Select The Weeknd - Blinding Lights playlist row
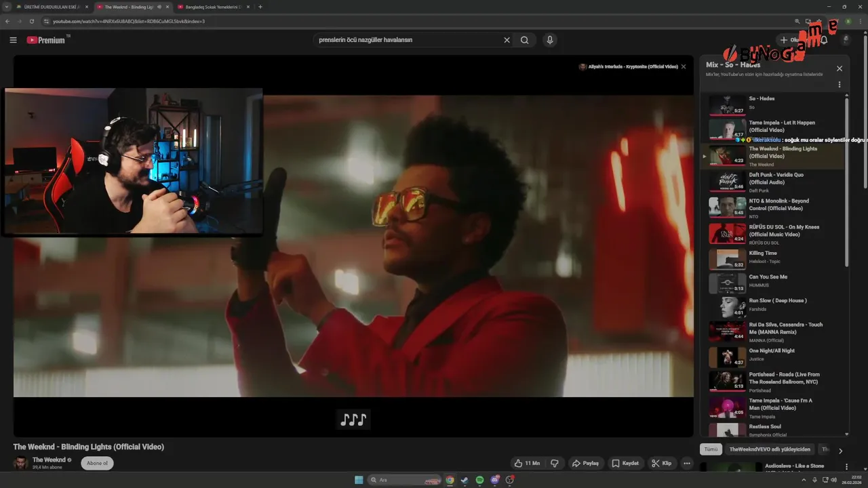Viewport: 868px width, 488px height. [772, 156]
